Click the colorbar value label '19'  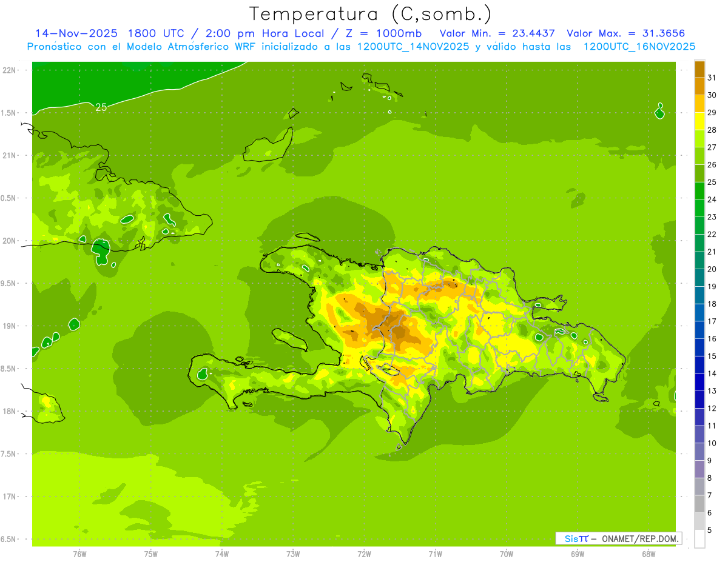[x=712, y=286]
